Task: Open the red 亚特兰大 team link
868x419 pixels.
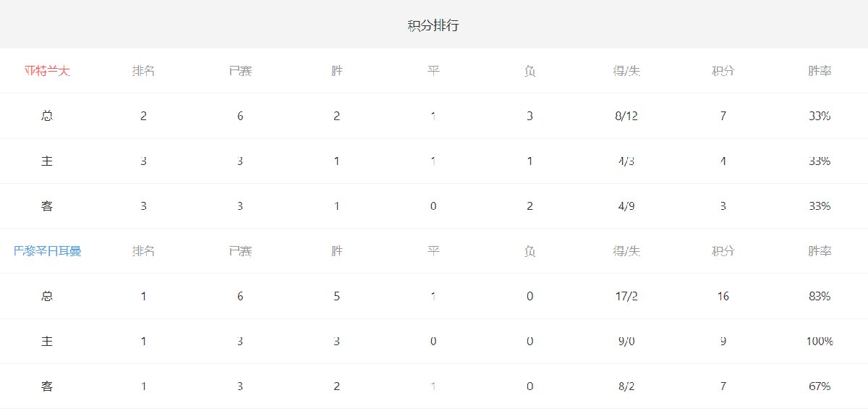Action: [47, 71]
